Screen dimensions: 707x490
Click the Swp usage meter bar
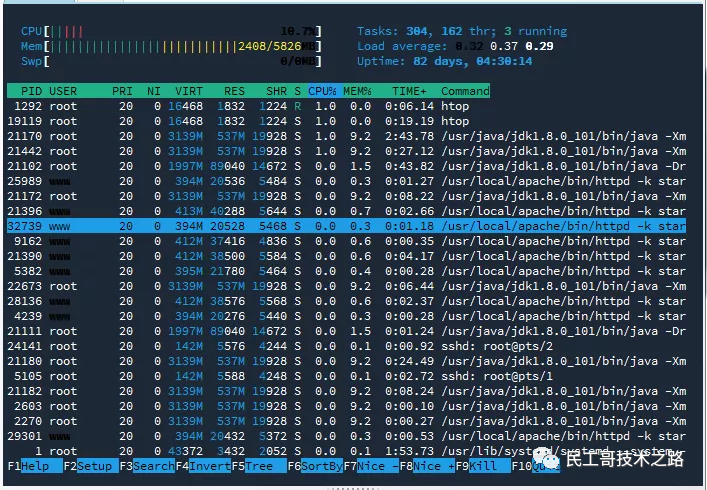click(x=171, y=61)
